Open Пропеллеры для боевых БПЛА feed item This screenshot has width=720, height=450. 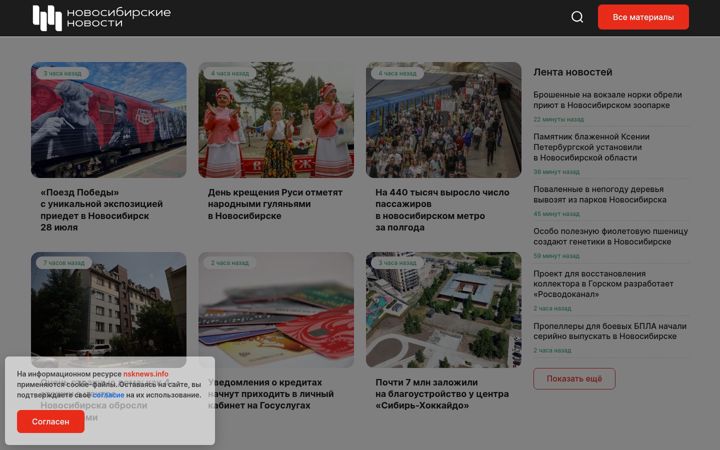click(610, 331)
